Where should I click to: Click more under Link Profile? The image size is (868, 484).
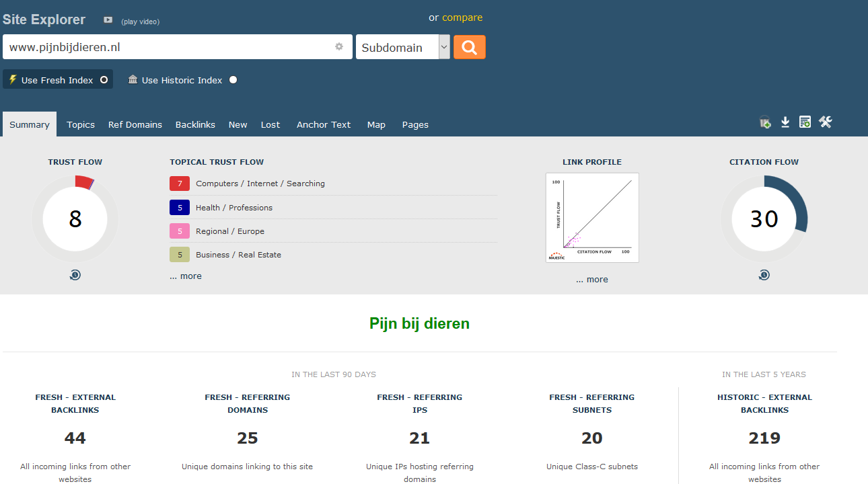(592, 279)
